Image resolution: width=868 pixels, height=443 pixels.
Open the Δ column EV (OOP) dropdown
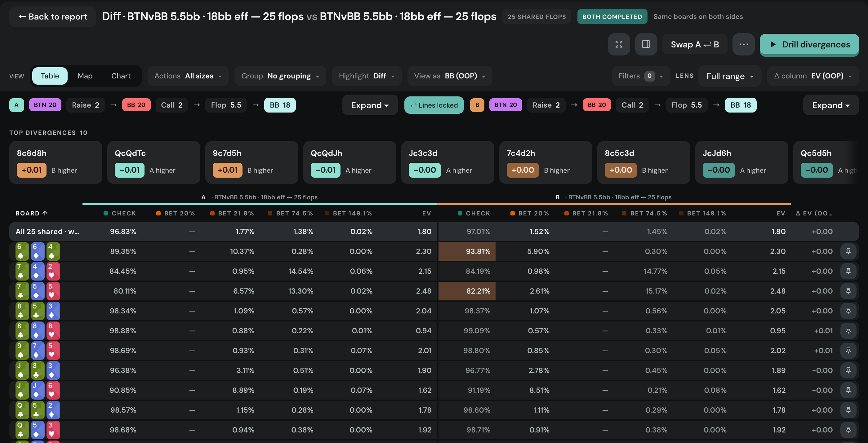(813, 76)
